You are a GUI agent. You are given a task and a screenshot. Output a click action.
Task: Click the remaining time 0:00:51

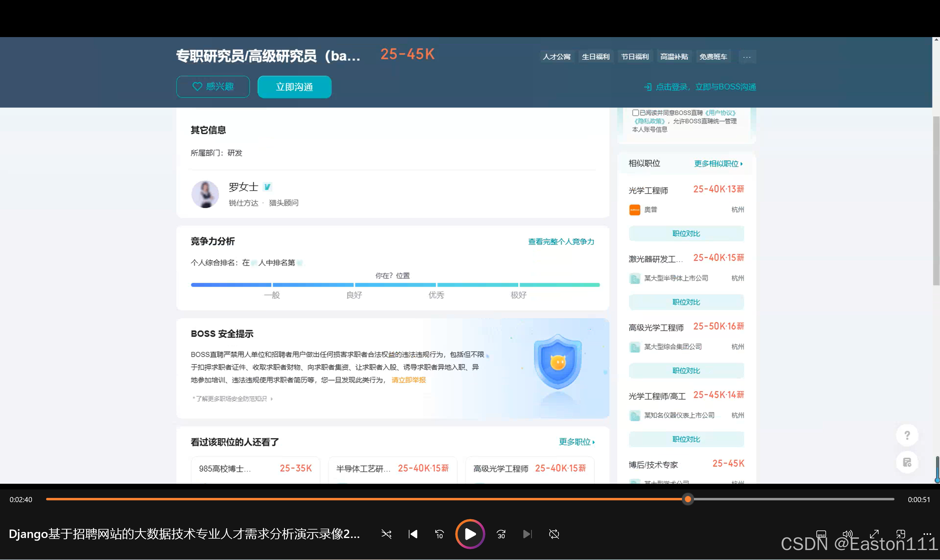click(x=919, y=500)
